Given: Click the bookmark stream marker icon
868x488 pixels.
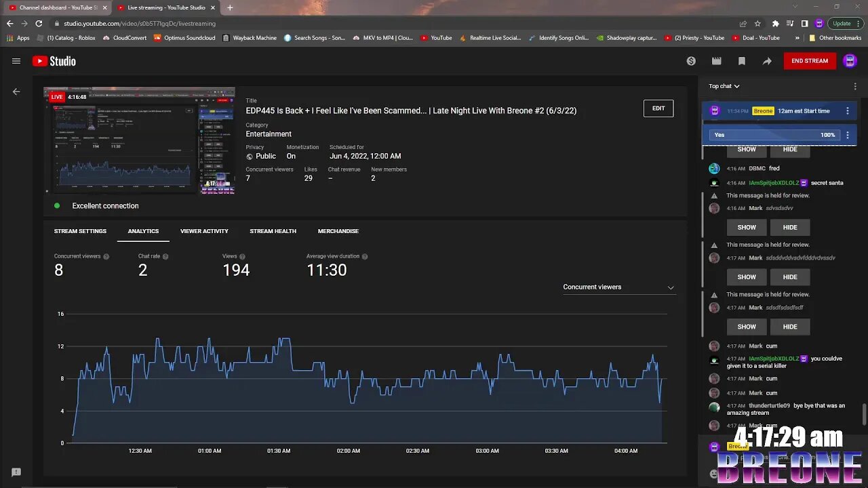Looking at the screenshot, I should pyautogui.click(x=742, y=61).
